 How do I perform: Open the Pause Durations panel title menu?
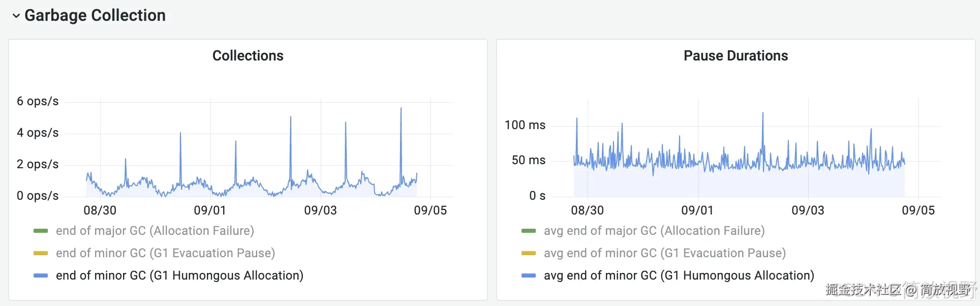[x=736, y=55]
